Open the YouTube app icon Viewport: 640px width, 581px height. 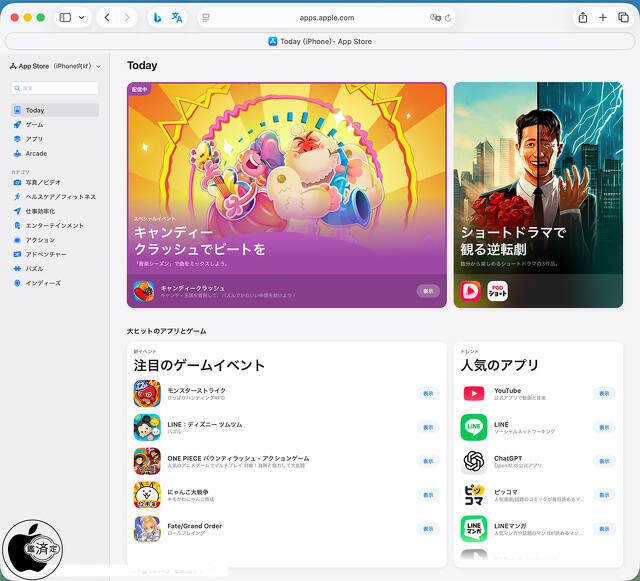tap(474, 393)
